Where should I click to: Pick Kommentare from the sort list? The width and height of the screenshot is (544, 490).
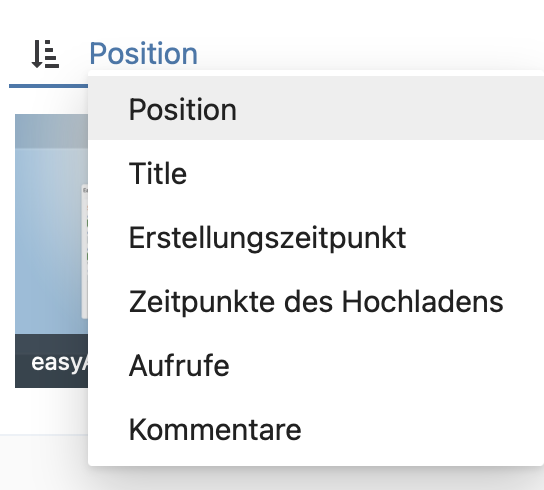(316, 430)
